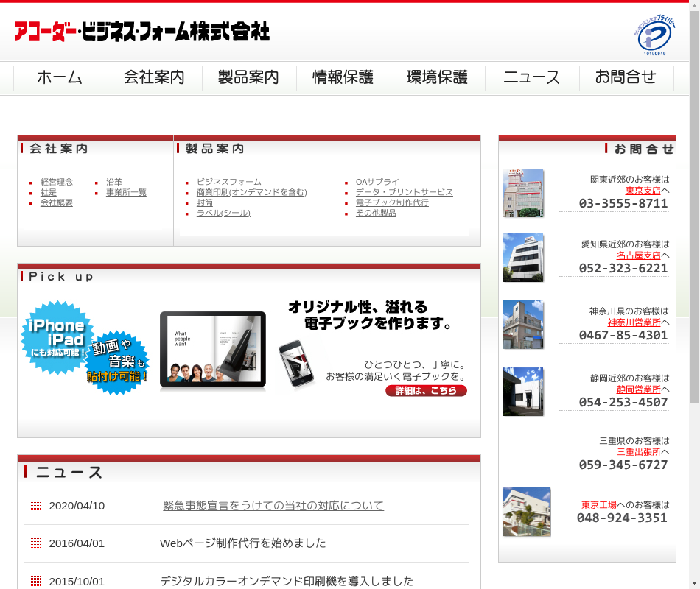Click the tablet e-book image in banner

[x=212, y=350]
